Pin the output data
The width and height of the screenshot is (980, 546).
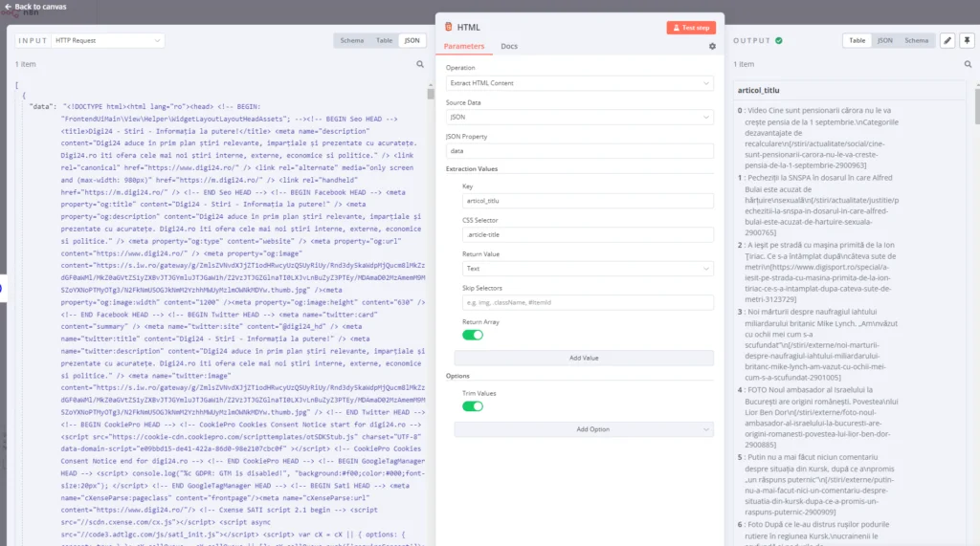coord(967,40)
